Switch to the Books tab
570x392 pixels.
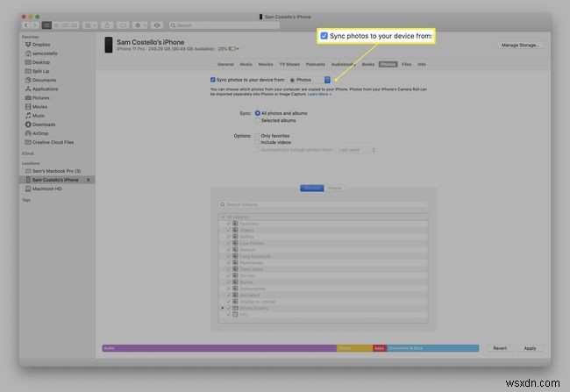tap(368, 64)
